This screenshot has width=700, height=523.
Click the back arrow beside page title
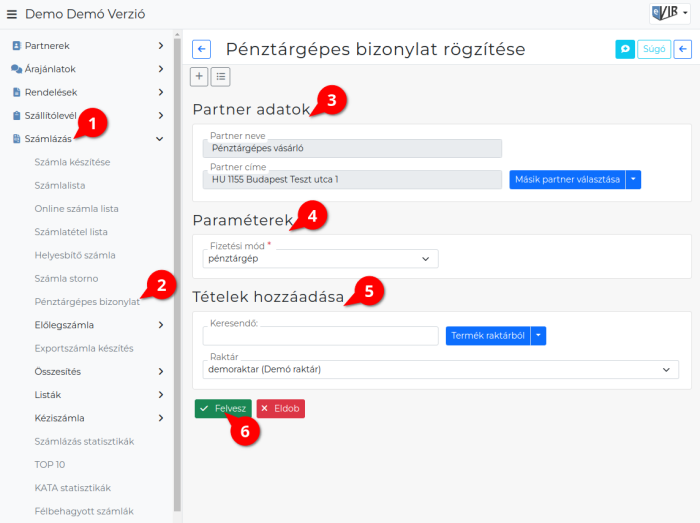[x=201, y=49]
